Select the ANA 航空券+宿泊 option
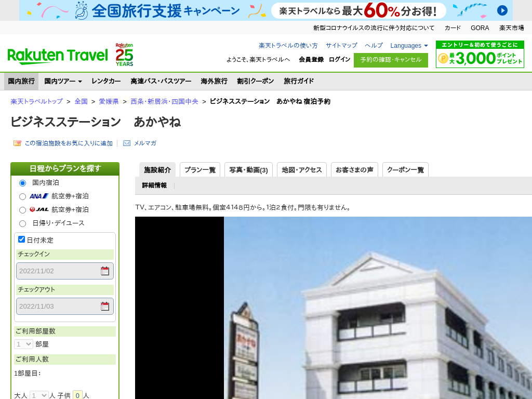 click(22, 196)
